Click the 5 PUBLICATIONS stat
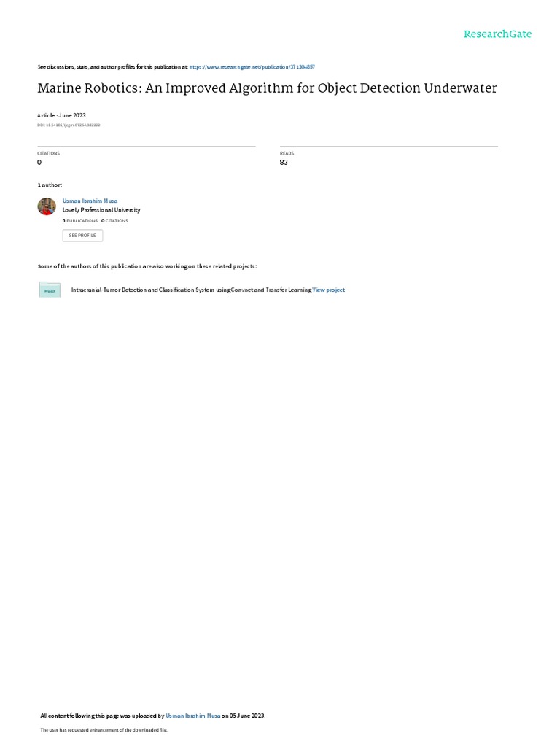Image resolution: width=560 pixels, height=747 pixels. [80, 221]
